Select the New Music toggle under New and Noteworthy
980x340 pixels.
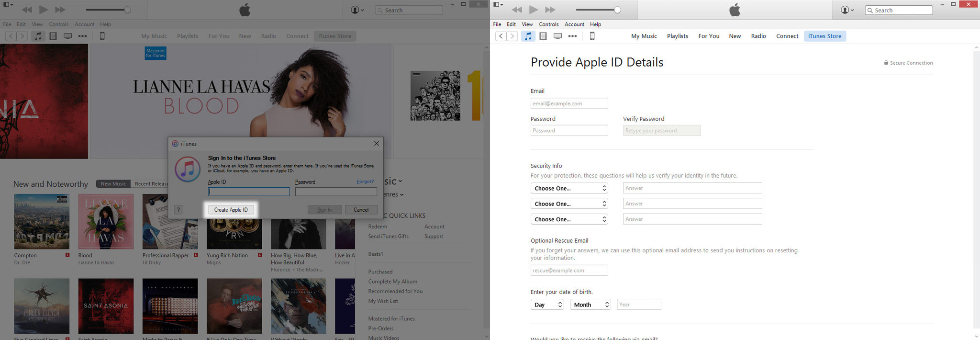pos(113,184)
